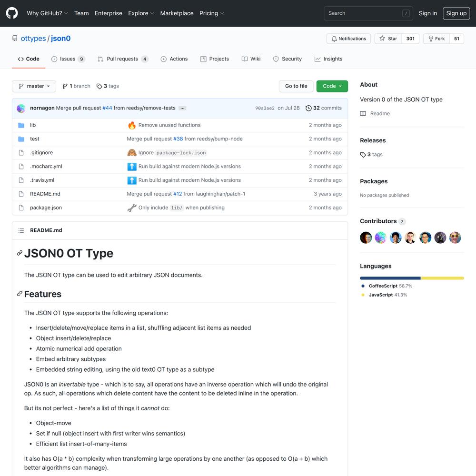Image resolution: width=476 pixels, height=476 pixels.
Task: Expand the Pricing menu
Action: [x=212, y=13]
